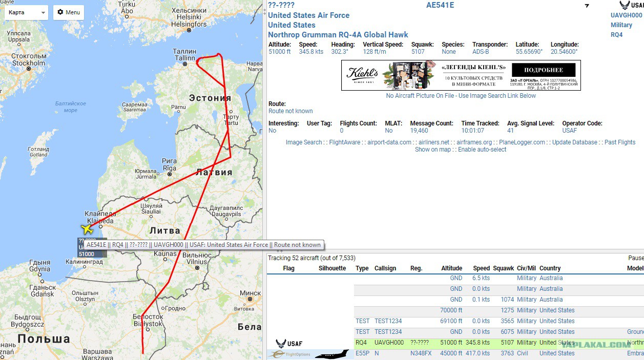Click the USAF logo in the aircraft detail header
This screenshot has height=360, width=644.
631,5
